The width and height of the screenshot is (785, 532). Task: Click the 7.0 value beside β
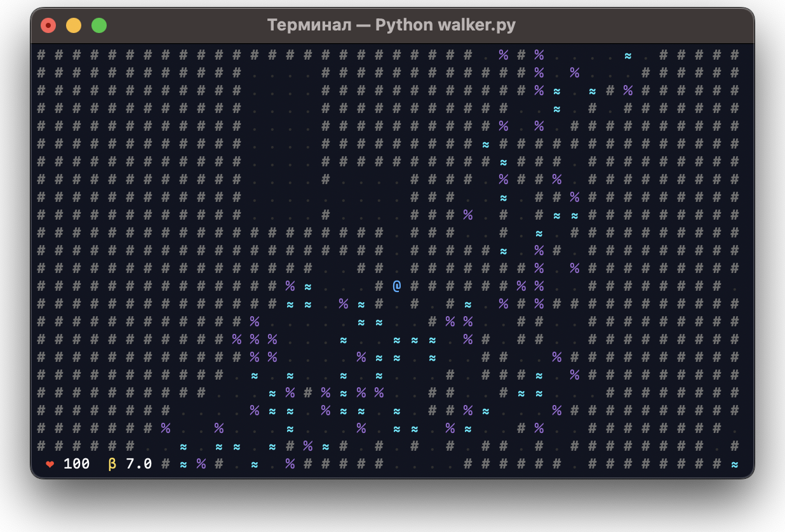point(139,465)
